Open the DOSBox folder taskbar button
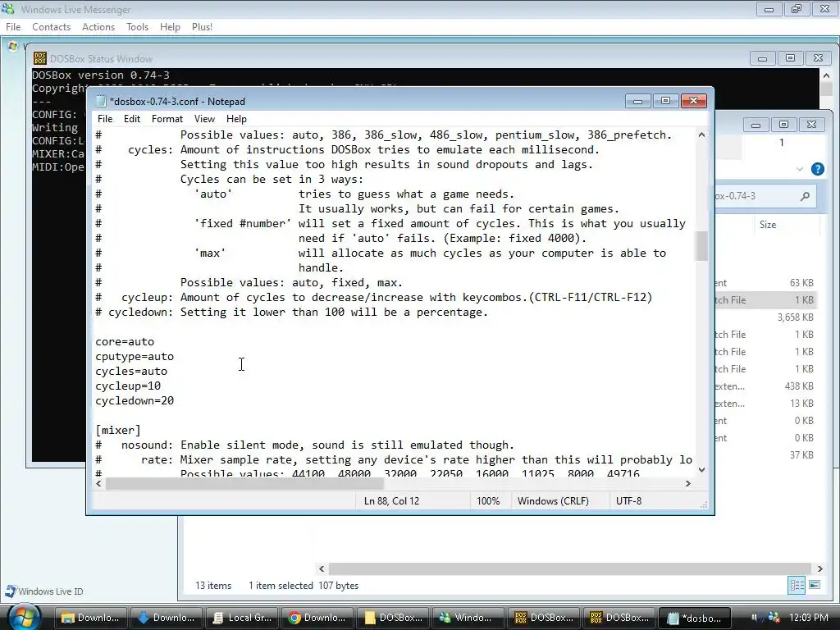The image size is (840, 630). [393, 618]
